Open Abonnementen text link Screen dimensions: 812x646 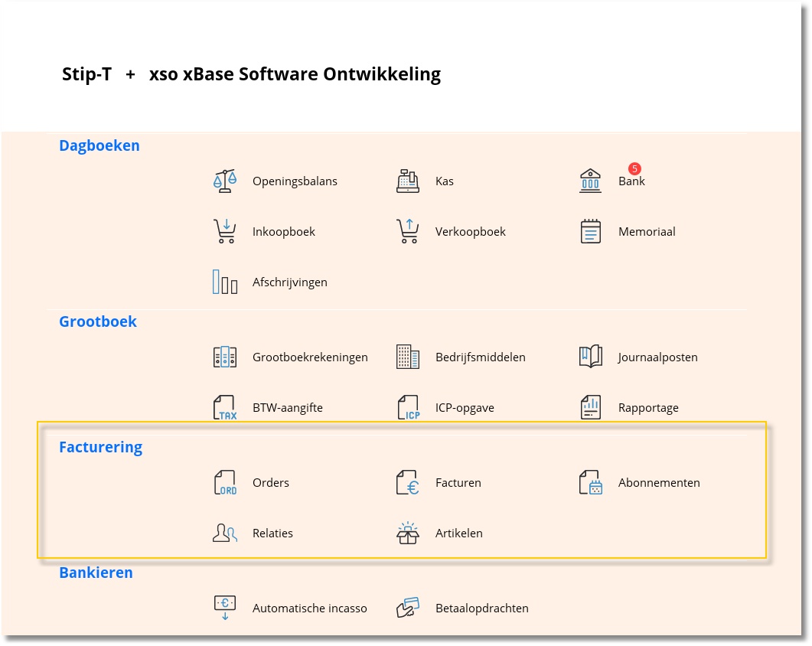pos(659,483)
